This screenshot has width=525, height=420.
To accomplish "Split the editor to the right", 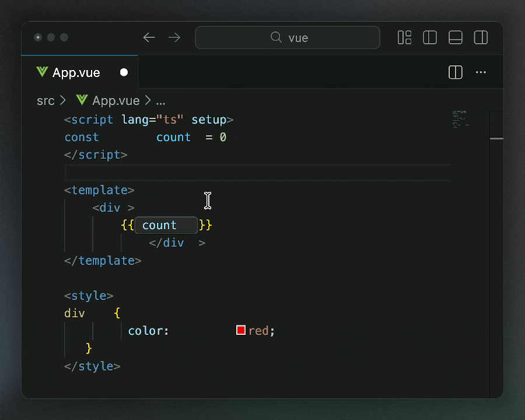I will click(455, 72).
